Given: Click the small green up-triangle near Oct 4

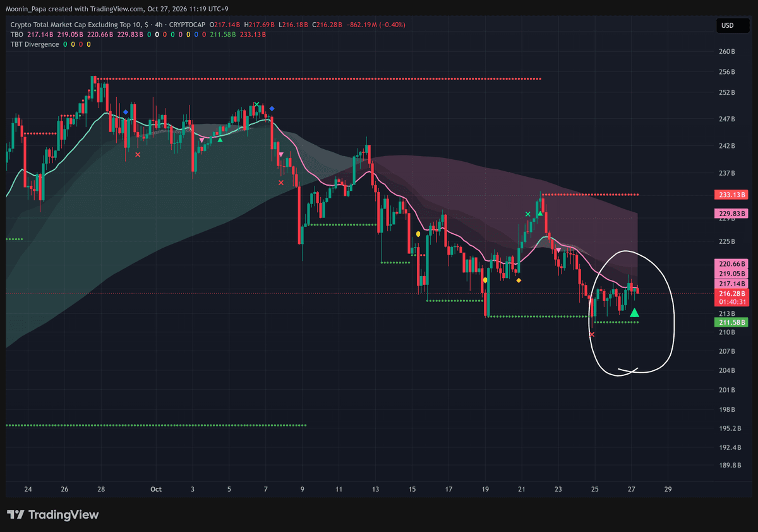Looking at the screenshot, I should click(x=220, y=140).
